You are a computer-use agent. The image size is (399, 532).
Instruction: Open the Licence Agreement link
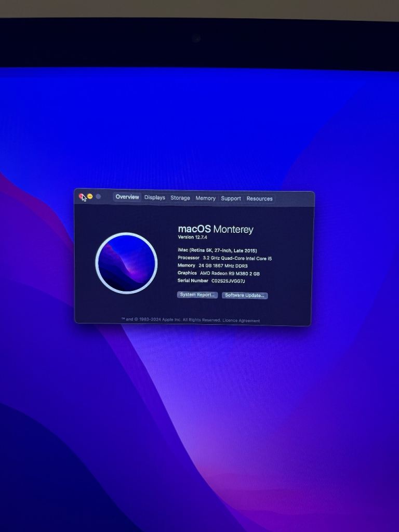[241, 321]
